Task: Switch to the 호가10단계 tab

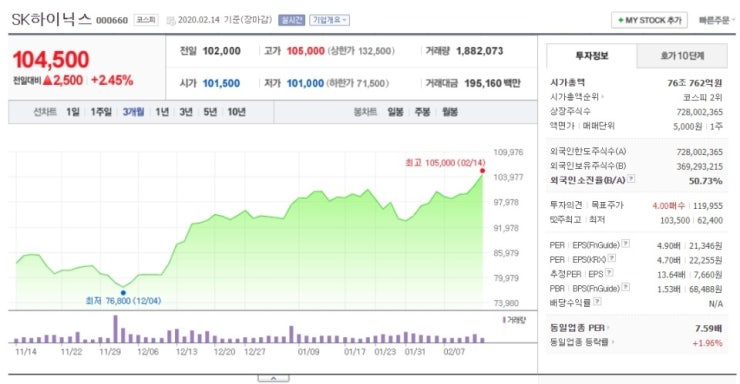Action: point(682,56)
